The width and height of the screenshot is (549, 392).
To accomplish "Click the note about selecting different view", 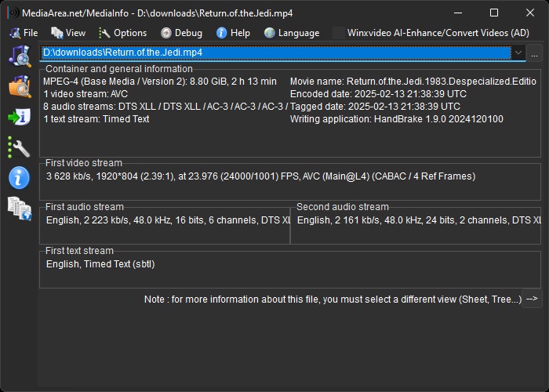I will coord(333,299).
